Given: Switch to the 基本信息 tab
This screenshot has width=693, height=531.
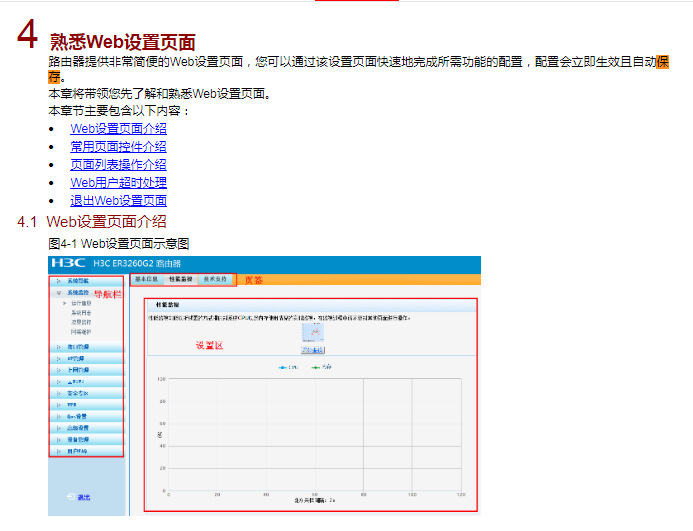Looking at the screenshot, I should coord(146,279).
